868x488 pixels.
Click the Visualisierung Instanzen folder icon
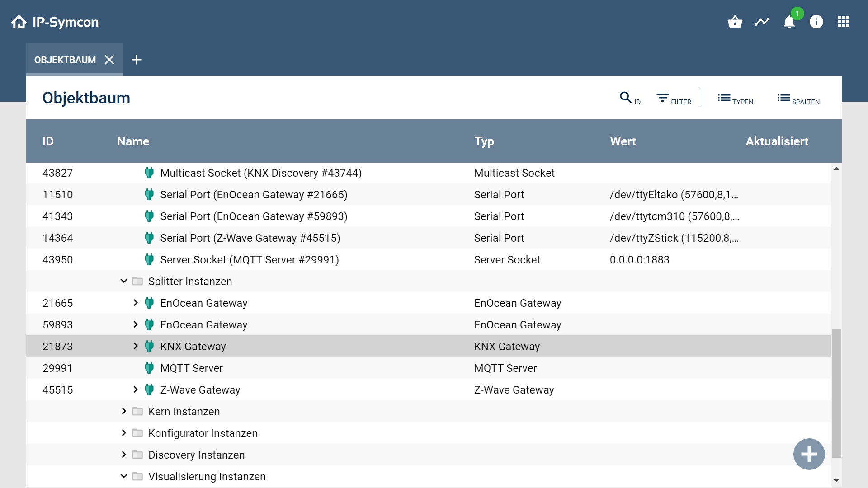tap(137, 476)
